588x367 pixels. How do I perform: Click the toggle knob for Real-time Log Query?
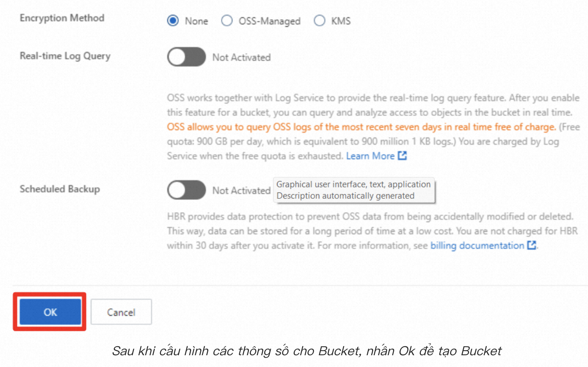[x=176, y=57]
